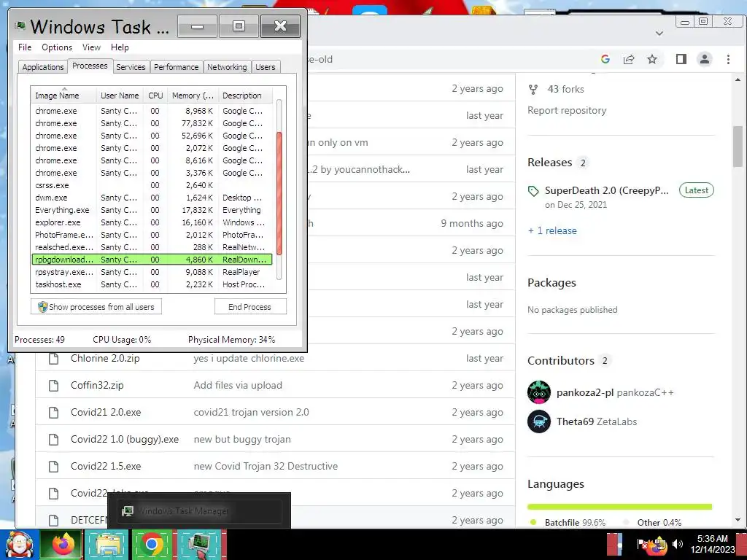Select the Everything.exe process row
The image size is (747, 560).
tap(152, 210)
